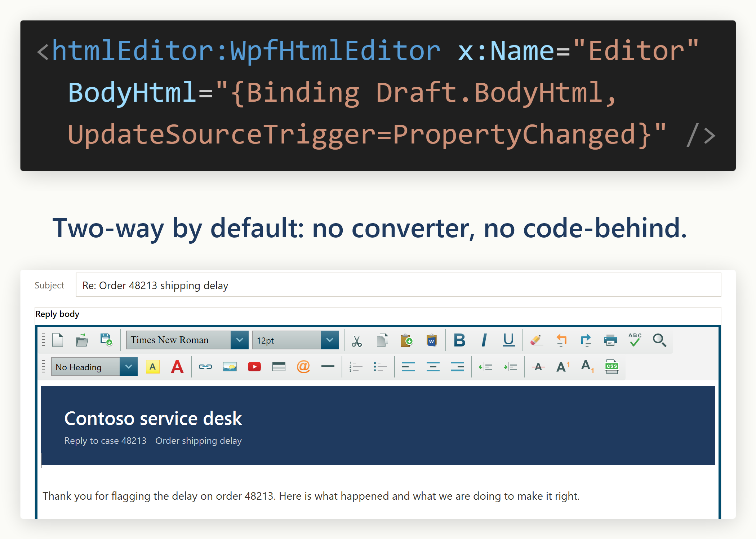Click the Insert YouTube video icon

(x=254, y=367)
